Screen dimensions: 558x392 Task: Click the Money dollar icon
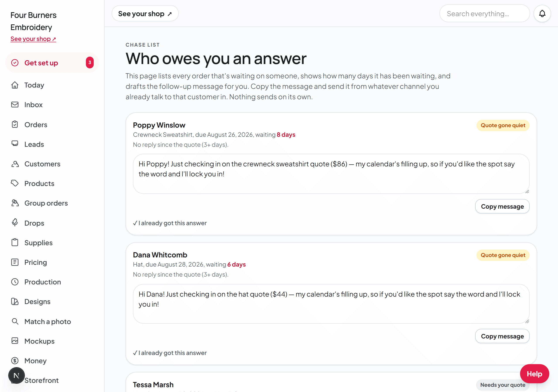(x=15, y=360)
